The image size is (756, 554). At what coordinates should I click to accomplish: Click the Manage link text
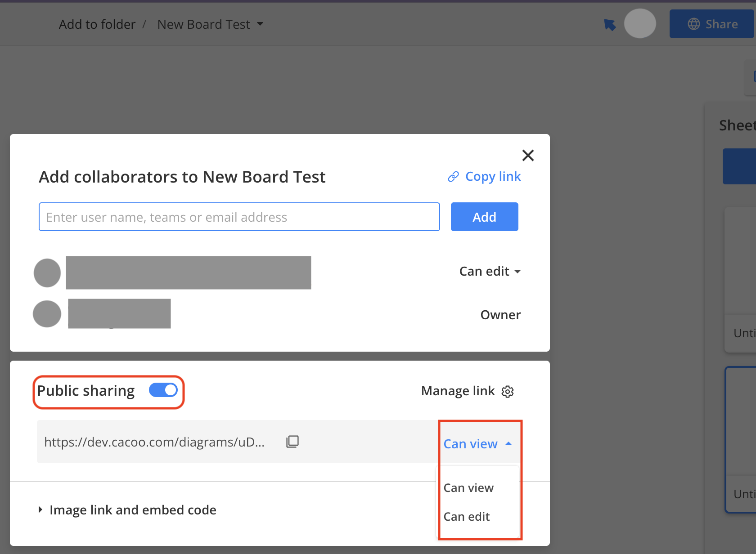(458, 391)
